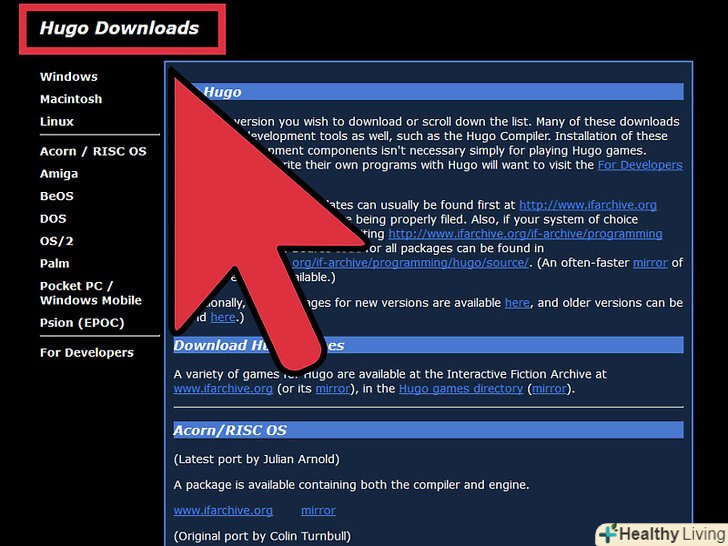The height and width of the screenshot is (546, 728).
Task: Open www.ifarchive.org under Download Hugo Games
Action: point(223,389)
